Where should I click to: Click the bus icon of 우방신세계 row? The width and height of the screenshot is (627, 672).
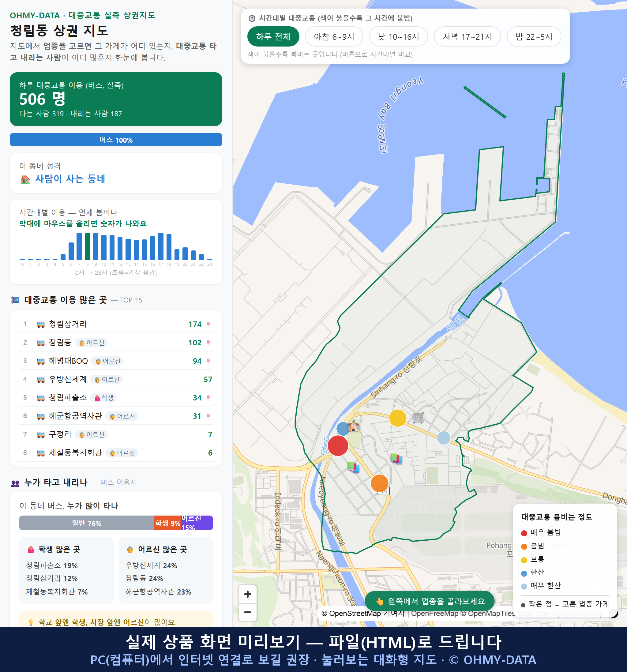click(x=40, y=380)
